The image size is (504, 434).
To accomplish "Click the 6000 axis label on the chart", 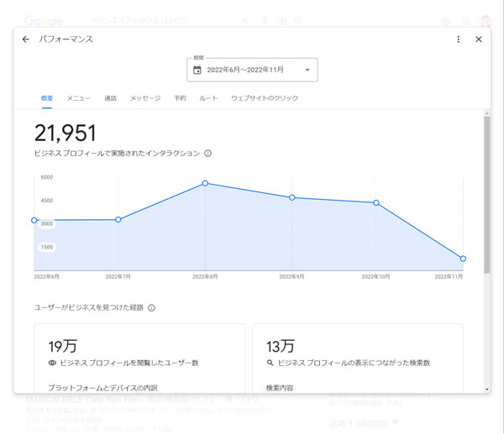I will pos(46,177).
